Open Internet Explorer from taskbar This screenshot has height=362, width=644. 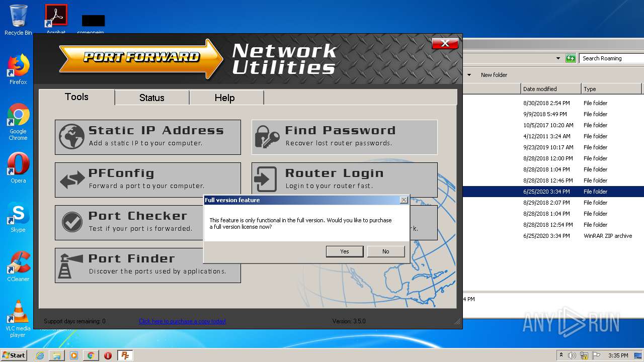pyautogui.click(x=40, y=355)
